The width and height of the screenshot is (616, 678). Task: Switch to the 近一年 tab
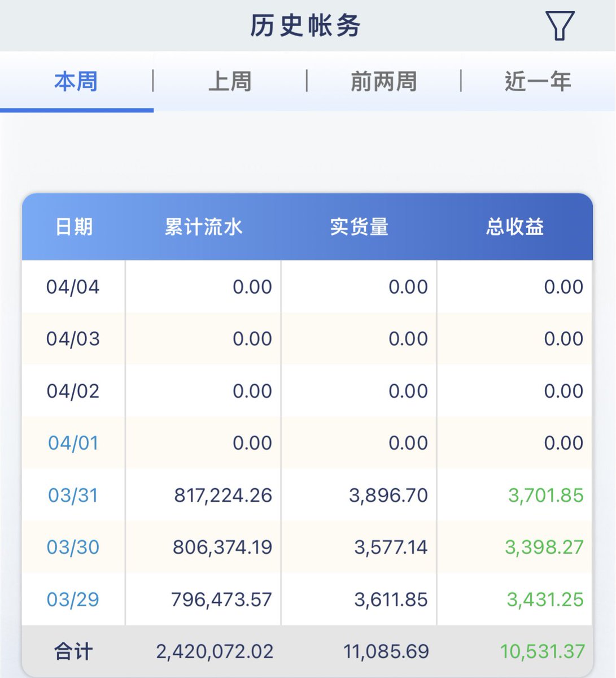538,81
